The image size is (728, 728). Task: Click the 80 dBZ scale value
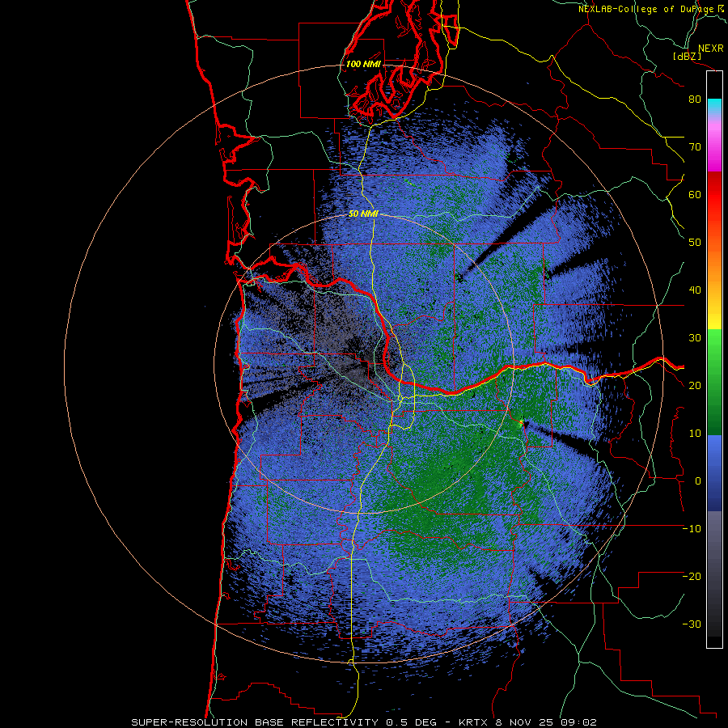pyautogui.click(x=695, y=99)
